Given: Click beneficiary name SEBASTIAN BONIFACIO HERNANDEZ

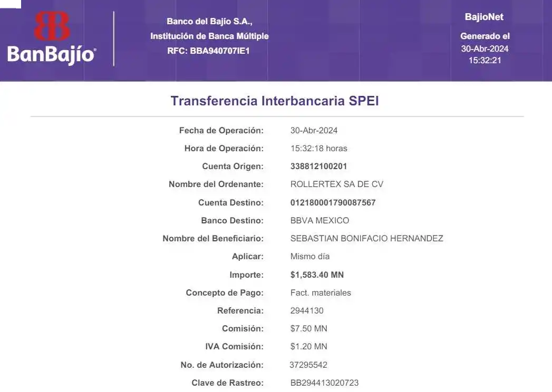Looking at the screenshot, I should tap(366, 238).
